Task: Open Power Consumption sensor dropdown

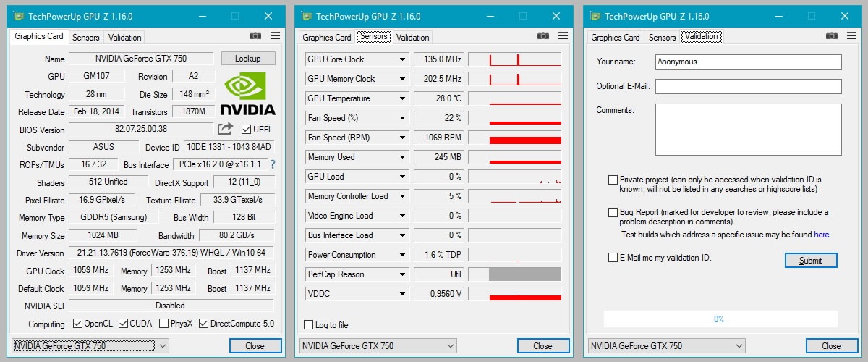Action: pyautogui.click(x=403, y=255)
